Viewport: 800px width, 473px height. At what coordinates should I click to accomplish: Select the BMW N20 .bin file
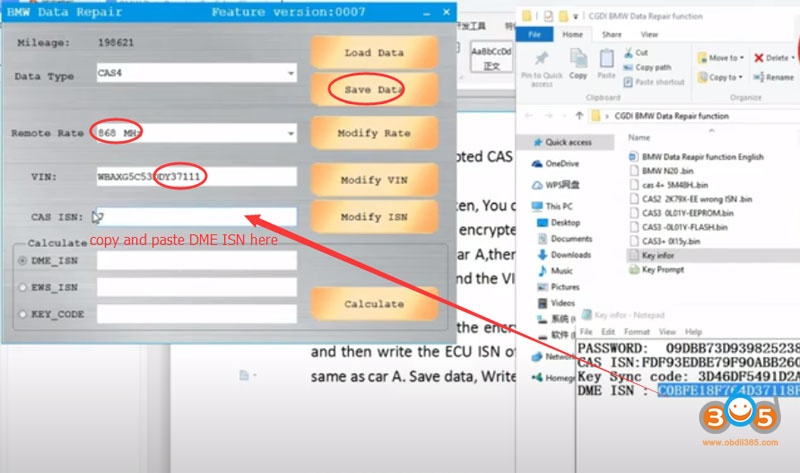pos(661,170)
